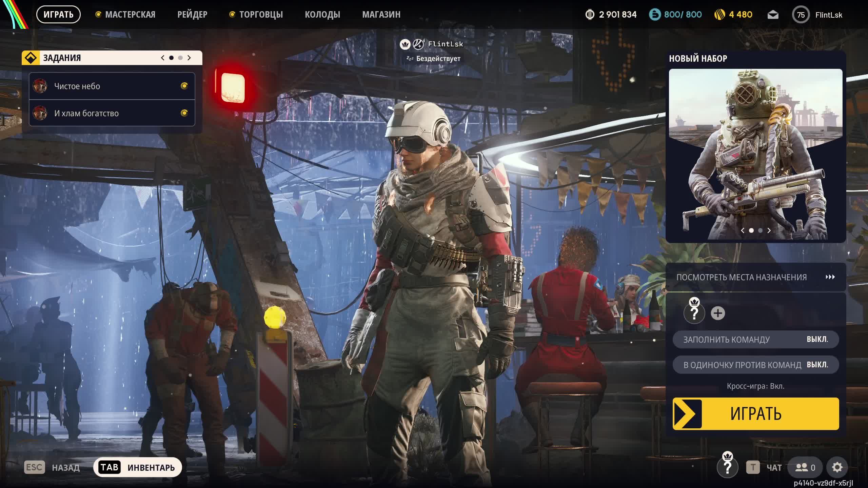The image size is (868, 488).
Task: Click the 800/800 balance value
Action: coord(683,15)
